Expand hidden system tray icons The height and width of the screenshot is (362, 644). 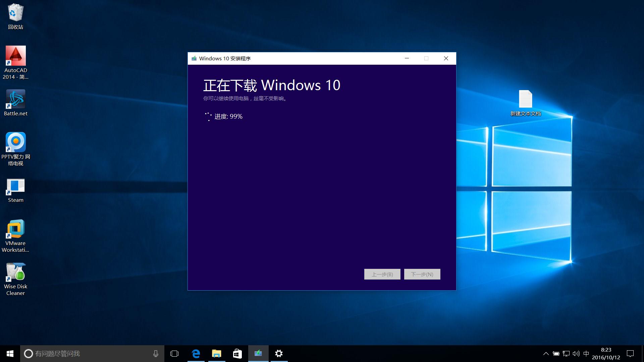point(546,353)
